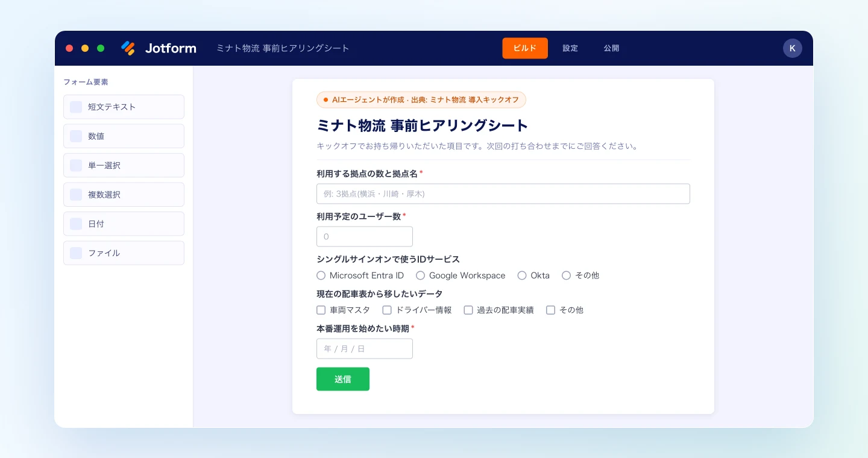Click the キックオフでお持ち帰り description text
Image resolution: width=868 pixels, height=458 pixels.
pos(477,146)
